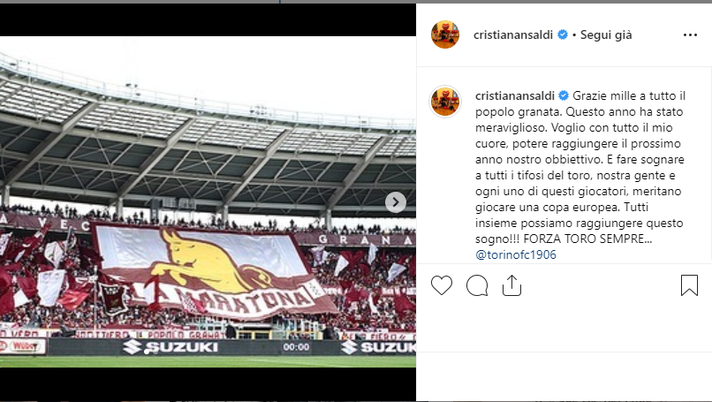Open caption profile avatar
Image resolution: width=712 pixels, height=402 pixels.
coord(445,102)
